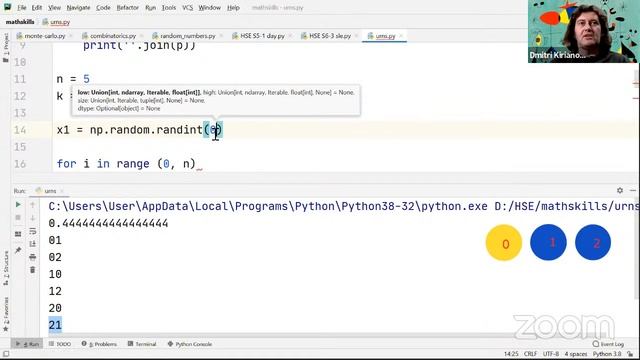Close the urns.py editor tab

[401, 36]
